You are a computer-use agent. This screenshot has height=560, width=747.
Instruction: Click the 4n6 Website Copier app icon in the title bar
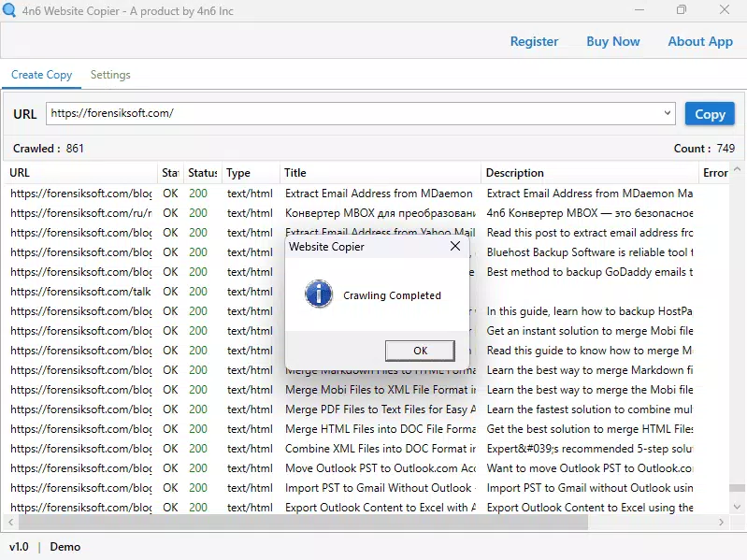tap(9, 10)
